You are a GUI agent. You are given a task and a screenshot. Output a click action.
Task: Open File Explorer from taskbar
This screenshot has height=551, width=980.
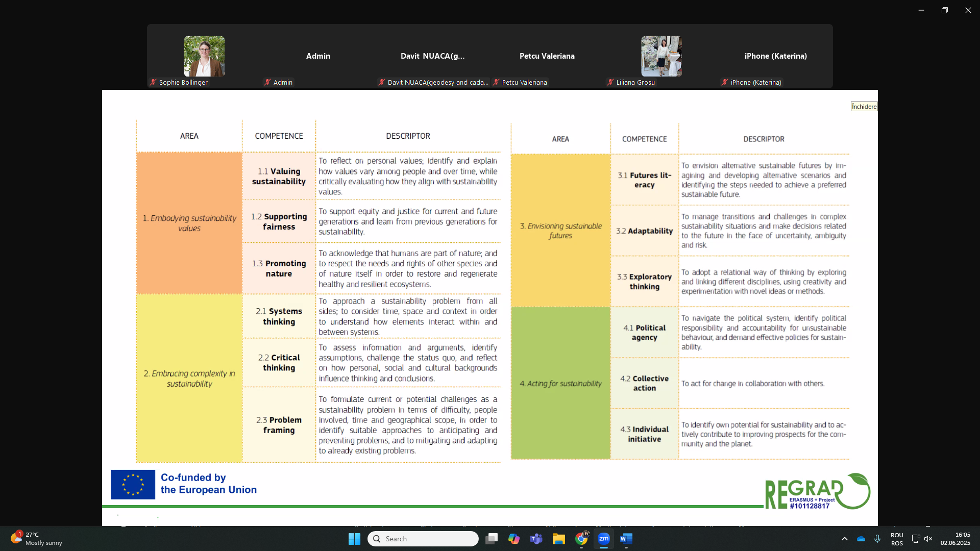(x=559, y=539)
